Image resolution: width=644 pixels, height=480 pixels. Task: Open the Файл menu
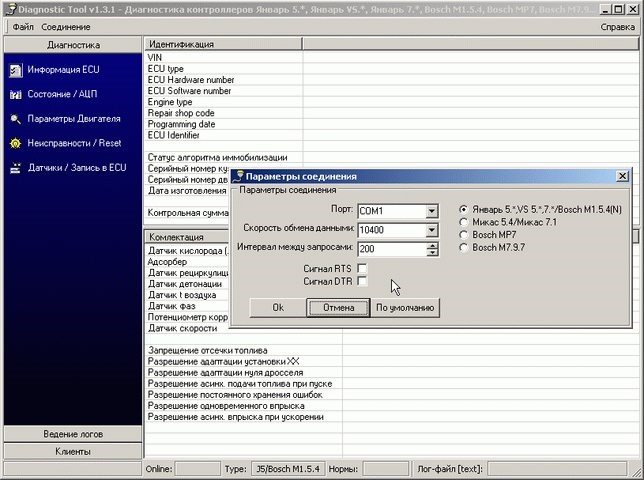tap(22, 27)
